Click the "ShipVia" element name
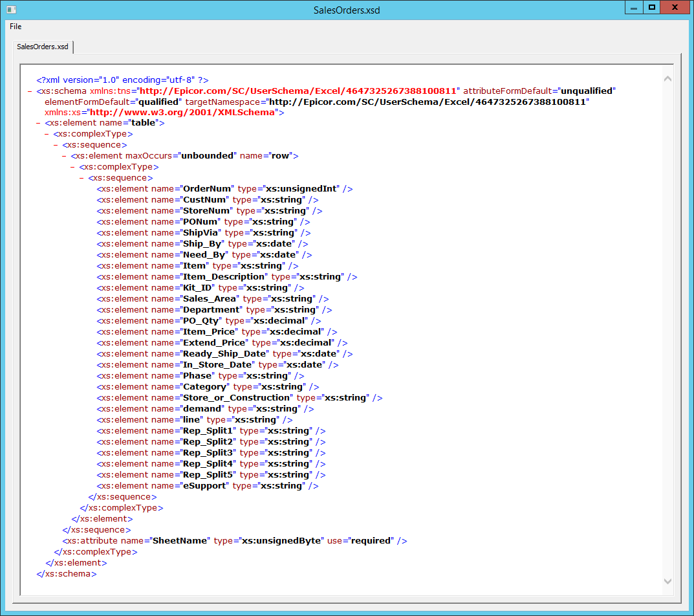 pos(201,233)
